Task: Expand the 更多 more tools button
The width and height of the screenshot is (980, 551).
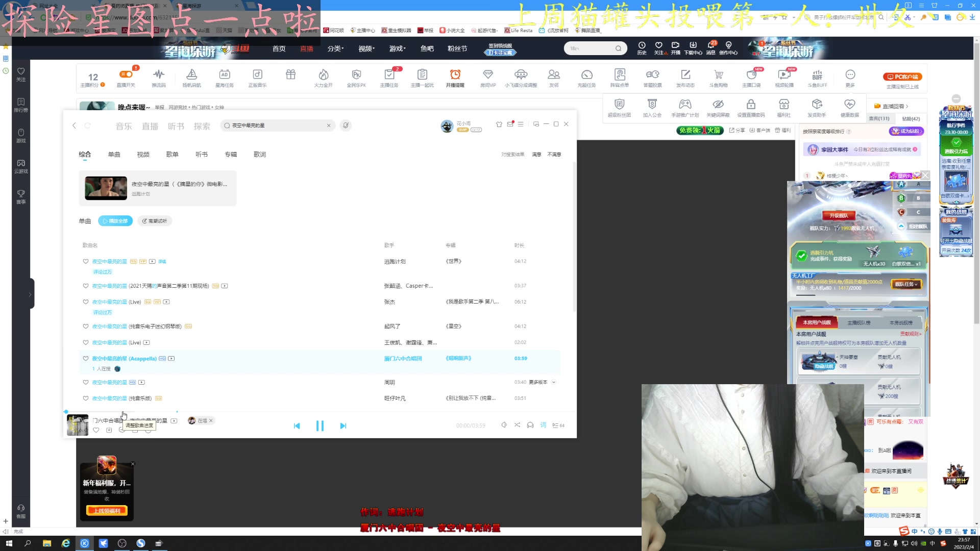Action: pos(850,78)
